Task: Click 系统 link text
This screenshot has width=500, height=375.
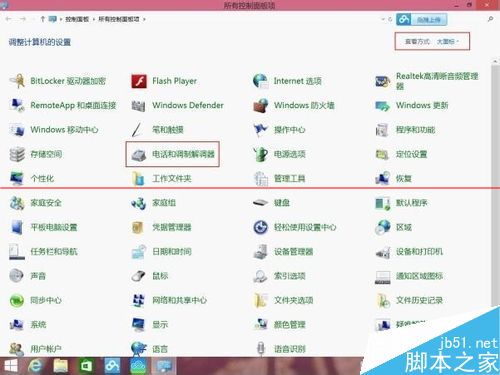Action: 38,325
